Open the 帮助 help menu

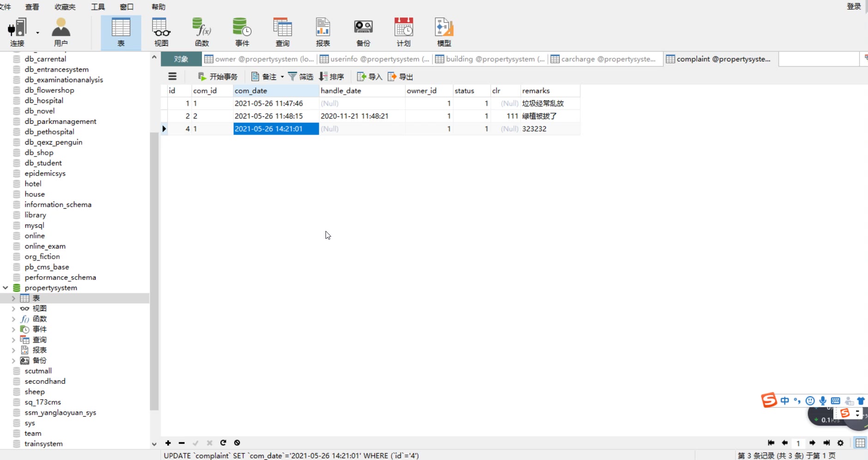(x=158, y=7)
